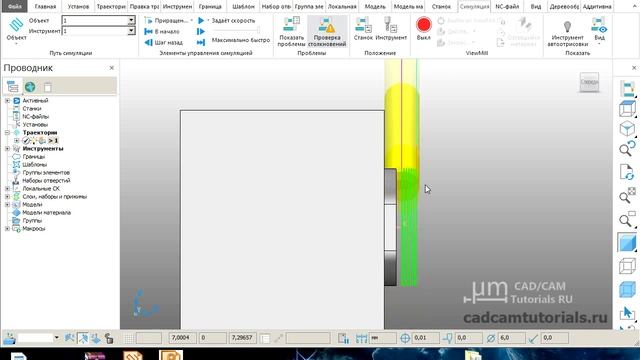This screenshot has height=360, width=640.
Task: Select toolpath 1 under Траектории
Action: pos(53,141)
